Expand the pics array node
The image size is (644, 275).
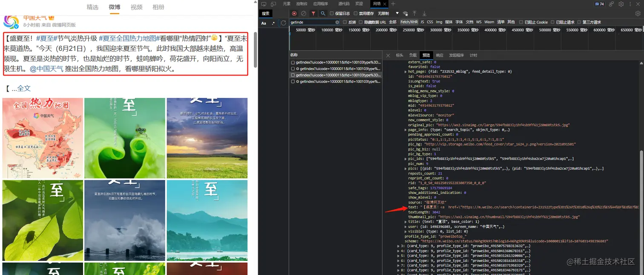click(x=405, y=168)
